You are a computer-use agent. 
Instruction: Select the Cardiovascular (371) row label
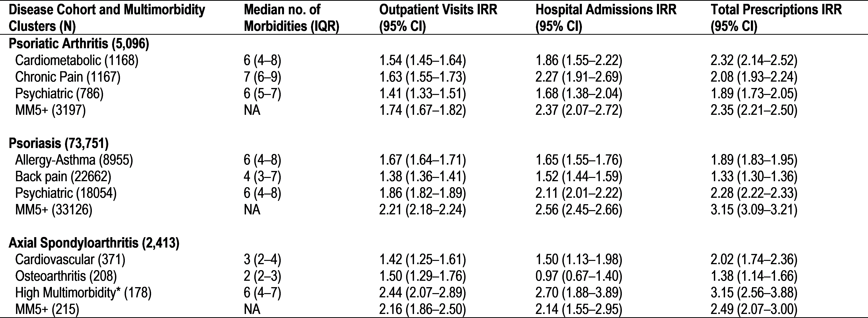point(70,260)
